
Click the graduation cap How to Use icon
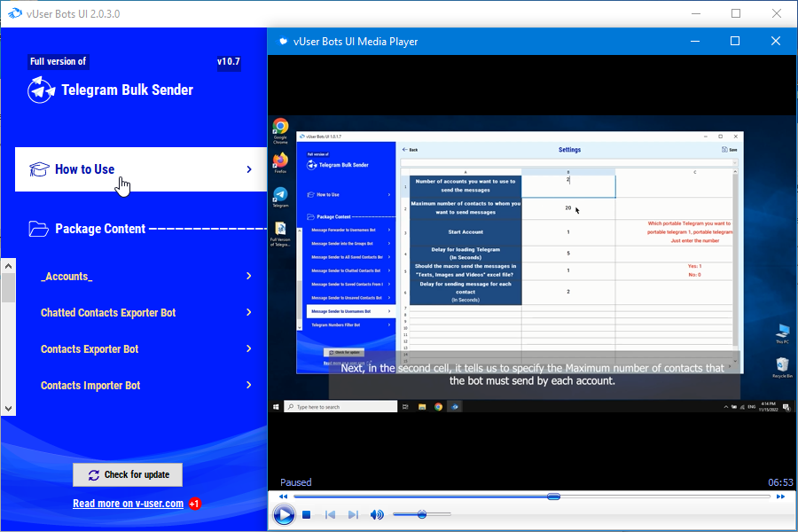(x=39, y=169)
